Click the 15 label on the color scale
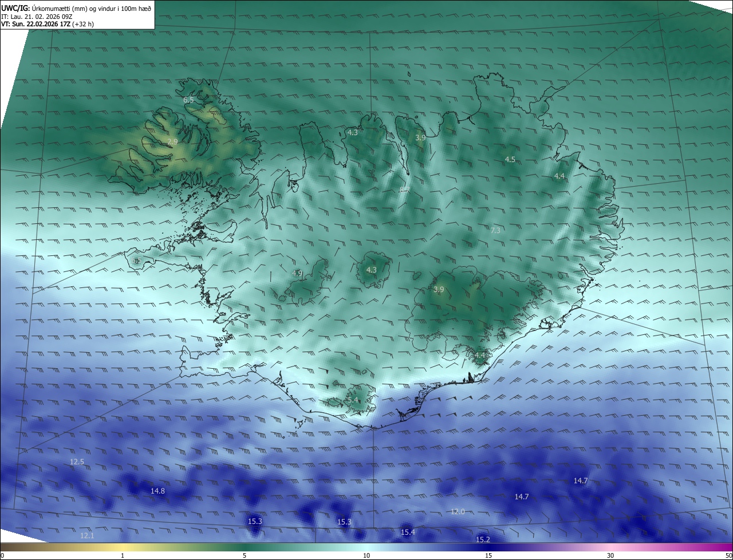The width and height of the screenshot is (733, 560). tap(488, 555)
